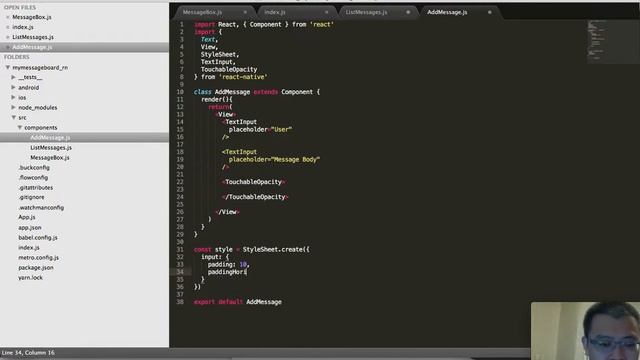This screenshot has width=640, height=360.
Task: Open the .gitattributes file
Action: point(36,188)
